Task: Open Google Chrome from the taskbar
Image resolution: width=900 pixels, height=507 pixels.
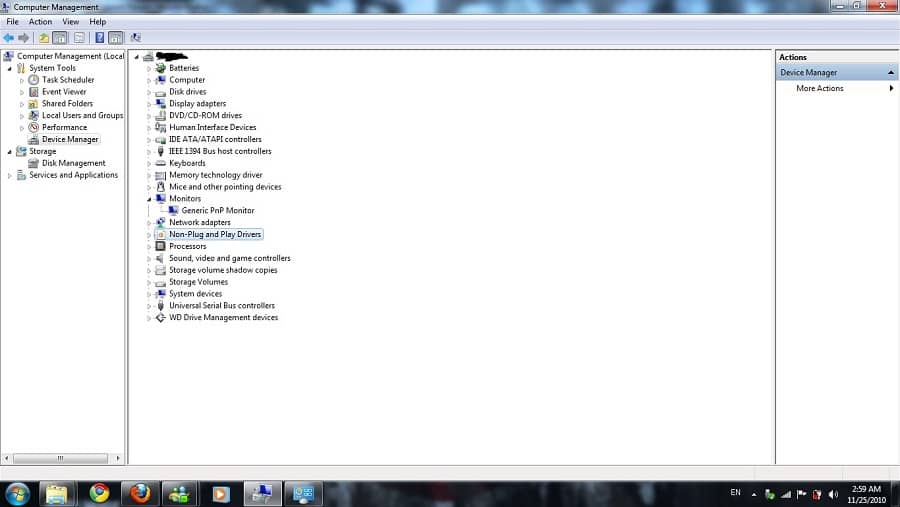Action: click(99, 493)
